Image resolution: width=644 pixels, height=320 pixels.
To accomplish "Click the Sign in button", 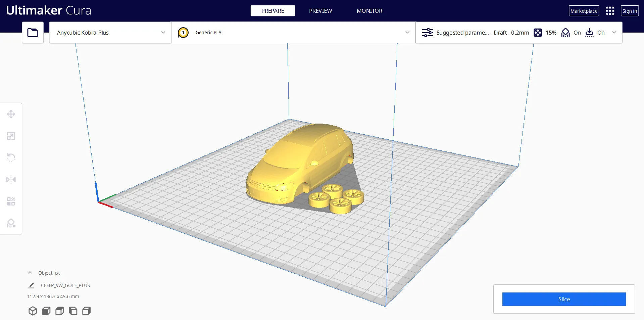I will (x=629, y=11).
